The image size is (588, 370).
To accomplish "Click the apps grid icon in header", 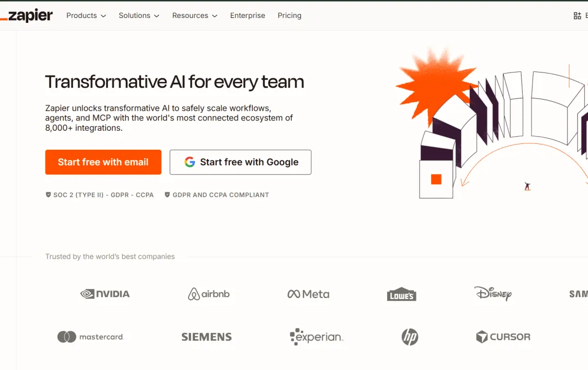I will 577,15.
